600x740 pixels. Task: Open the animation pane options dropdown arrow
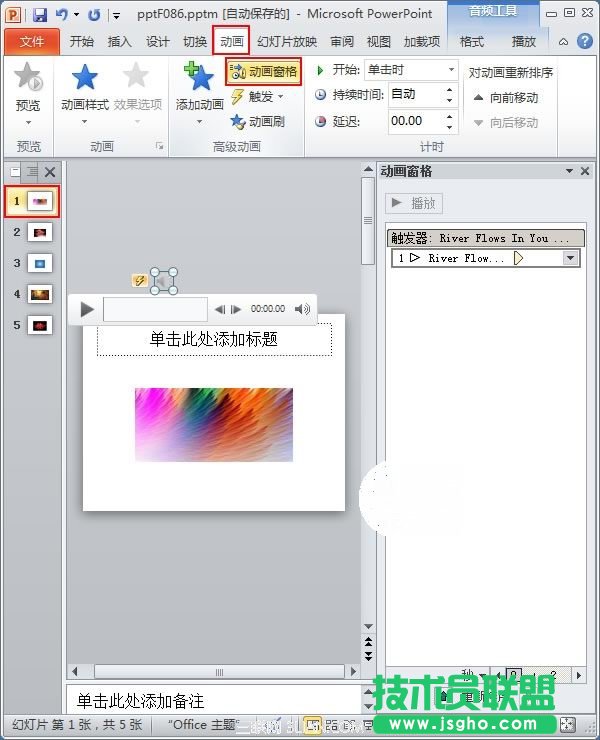tap(569, 171)
